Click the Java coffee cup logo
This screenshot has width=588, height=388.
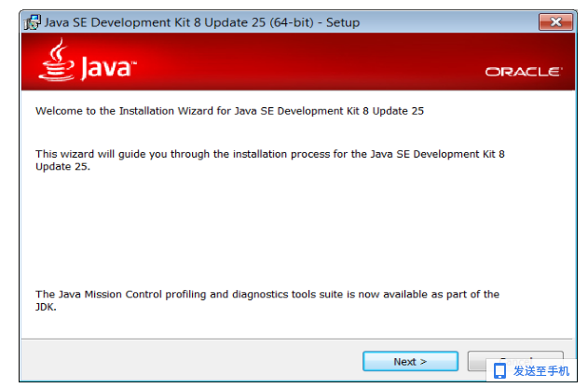[x=57, y=60]
